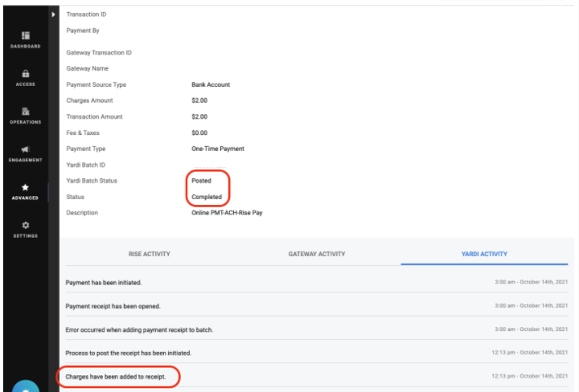The width and height of the screenshot is (579, 392).
Task: Expand the sidebar with the arrow
Action: [x=53, y=14]
